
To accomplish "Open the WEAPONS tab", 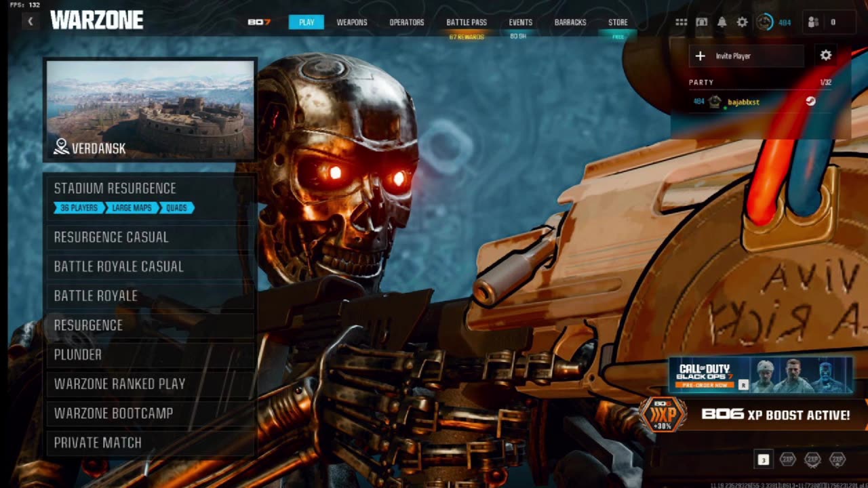I will [352, 22].
